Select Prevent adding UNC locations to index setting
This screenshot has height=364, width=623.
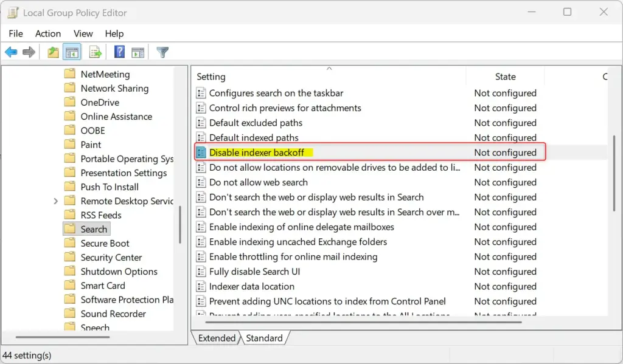point(327,301)
